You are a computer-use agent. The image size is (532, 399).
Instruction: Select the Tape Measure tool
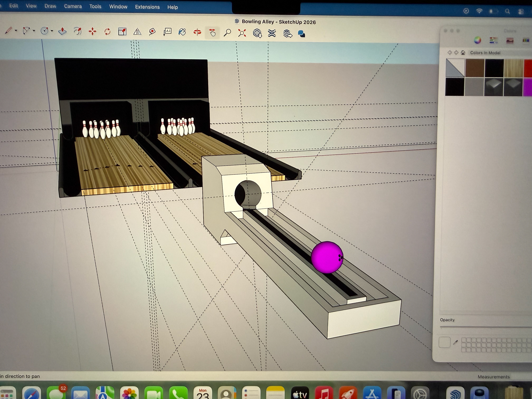click(152, 32)
